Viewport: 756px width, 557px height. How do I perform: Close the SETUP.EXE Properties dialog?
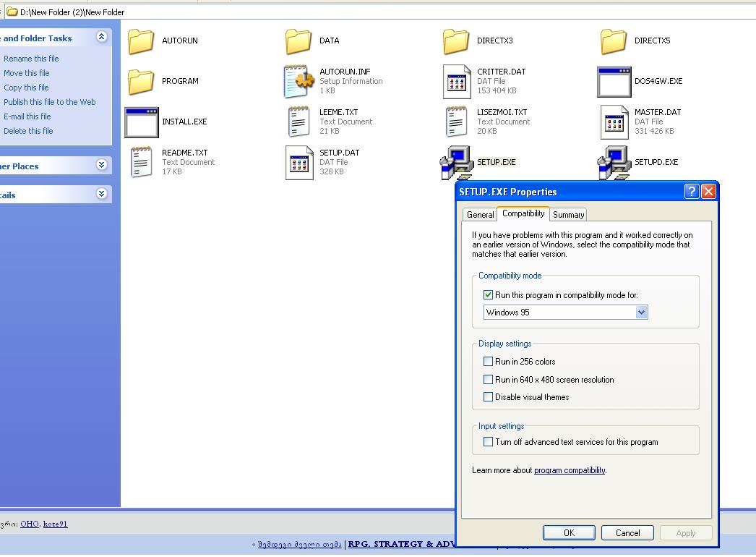[708, 192]
